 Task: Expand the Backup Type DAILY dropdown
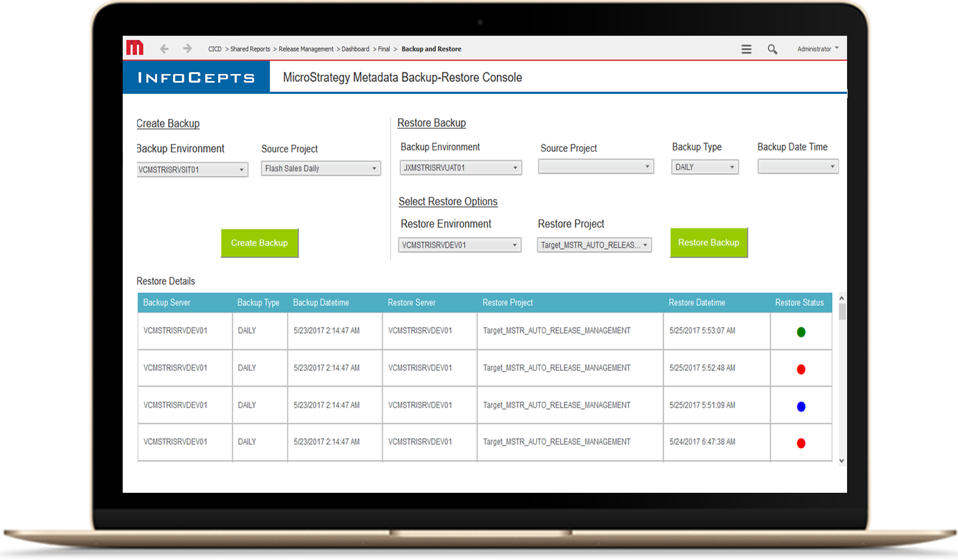tap(705, 167)
